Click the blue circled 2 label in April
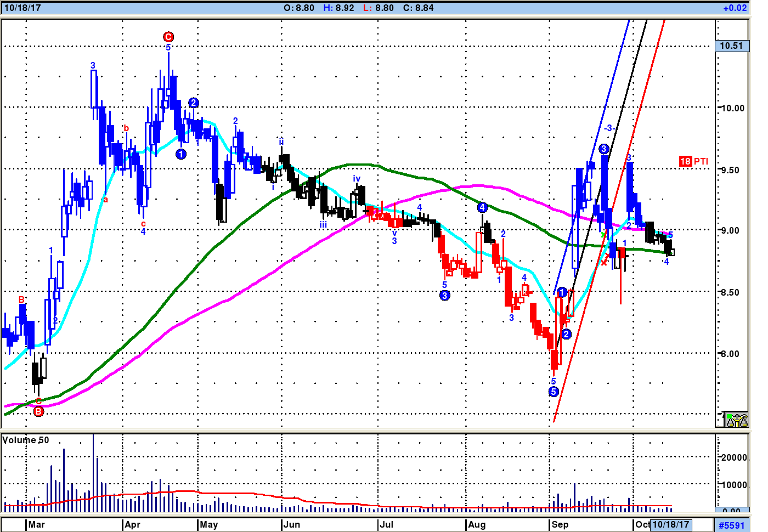This screenshot has height=532, width=768. (193, 103)
